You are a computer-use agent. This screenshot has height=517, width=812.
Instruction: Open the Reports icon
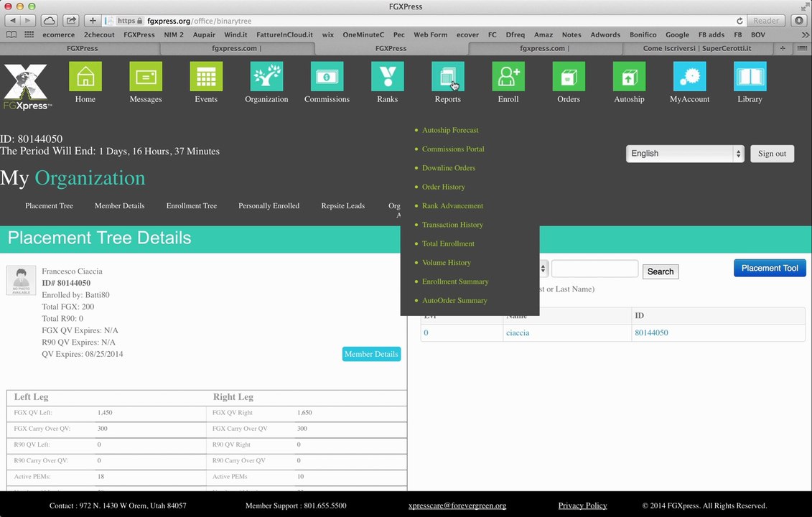(x=448, y=77)
